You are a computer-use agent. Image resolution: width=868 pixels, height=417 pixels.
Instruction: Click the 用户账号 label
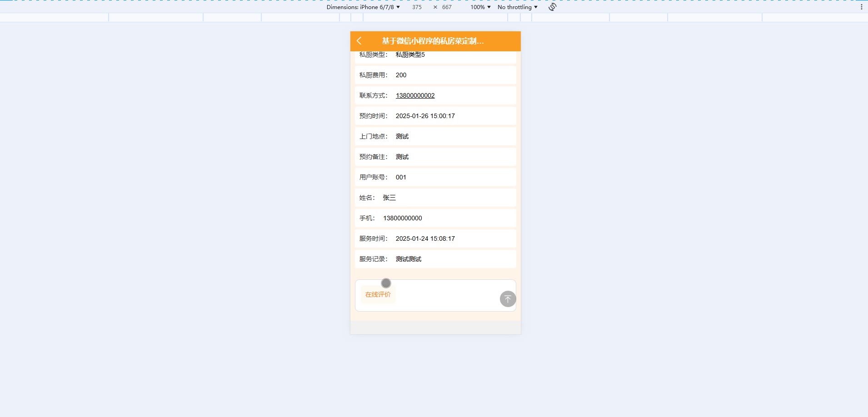click(374, 177)
